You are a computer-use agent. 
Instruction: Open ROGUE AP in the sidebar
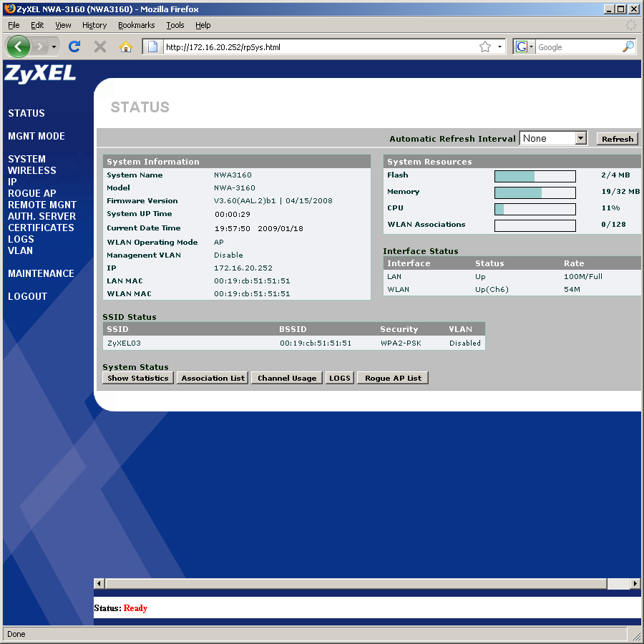tap(32, 193)
